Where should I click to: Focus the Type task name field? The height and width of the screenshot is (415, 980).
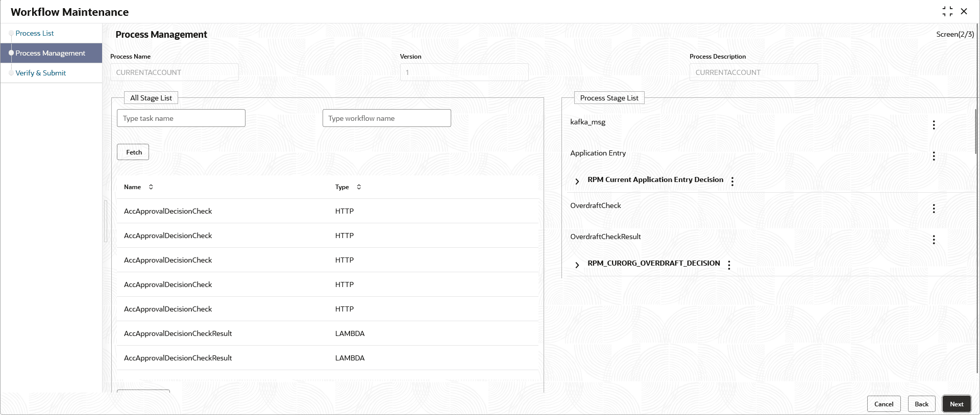pyautogui.click(x=181, y=118)
